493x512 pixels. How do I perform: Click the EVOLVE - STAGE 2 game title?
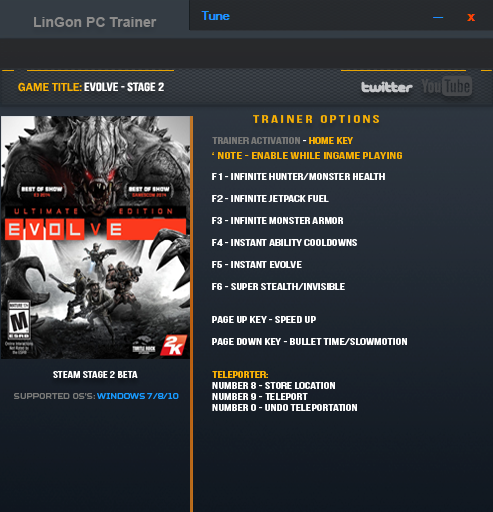click(x=124, y=87)
